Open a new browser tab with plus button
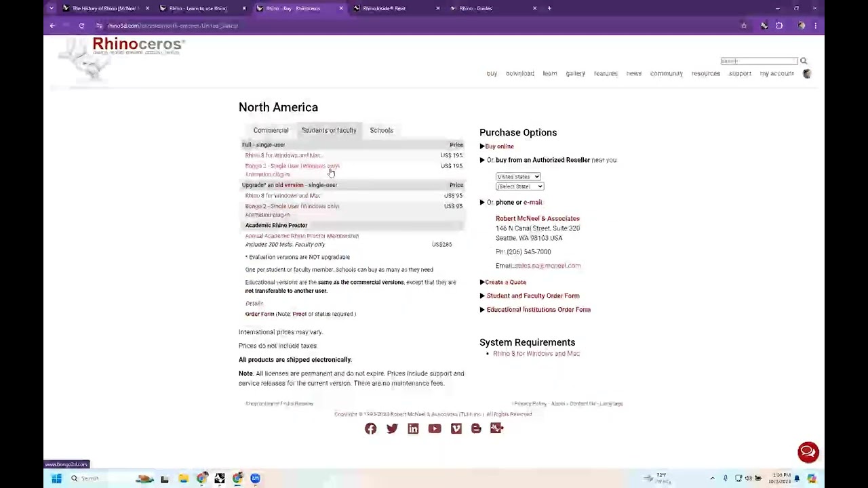This screenshot has height=488, width=868. 549,8
